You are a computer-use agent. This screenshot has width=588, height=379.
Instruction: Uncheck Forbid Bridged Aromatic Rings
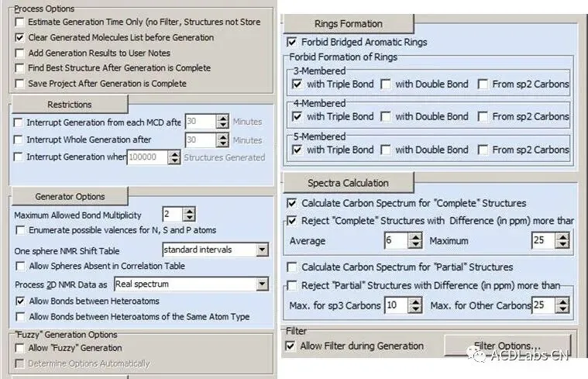click(x=292, y=42)
